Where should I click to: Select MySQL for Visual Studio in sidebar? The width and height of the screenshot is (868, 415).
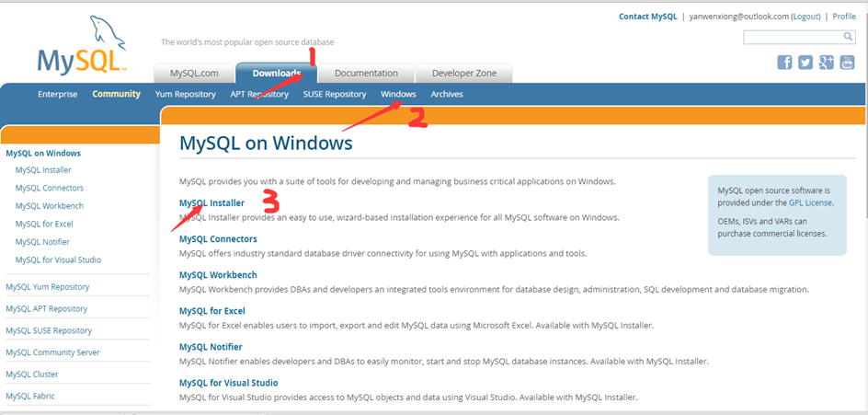click(58, 259)
